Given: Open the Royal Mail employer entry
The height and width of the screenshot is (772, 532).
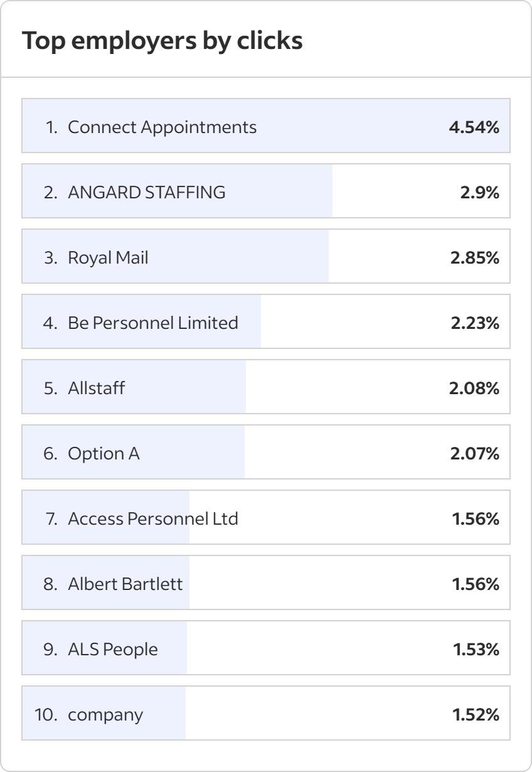Looking at the screenshot, I should point(108,257).
